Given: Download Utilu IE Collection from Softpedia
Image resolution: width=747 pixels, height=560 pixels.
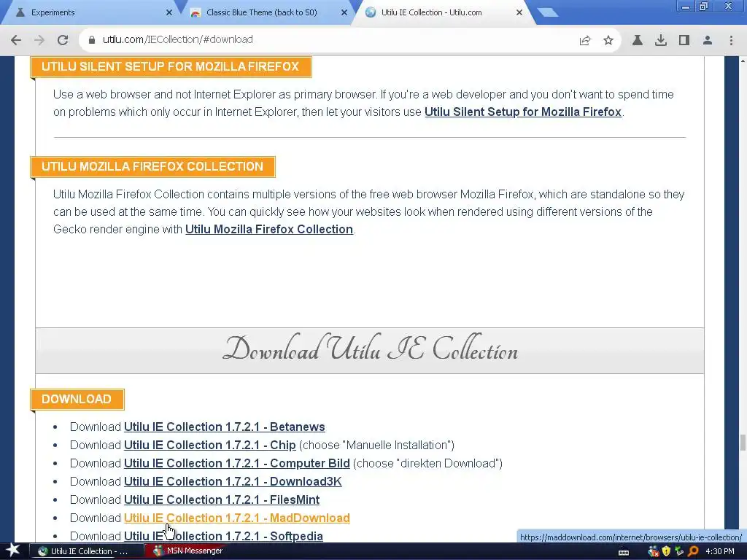Looking at the screenshot, I should (223, 536).
